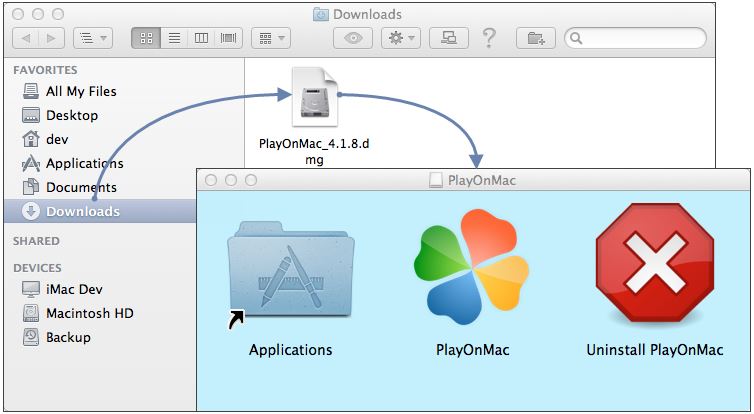Open the Macintosh HD volume
754x414 pixels.
(100, 314)
